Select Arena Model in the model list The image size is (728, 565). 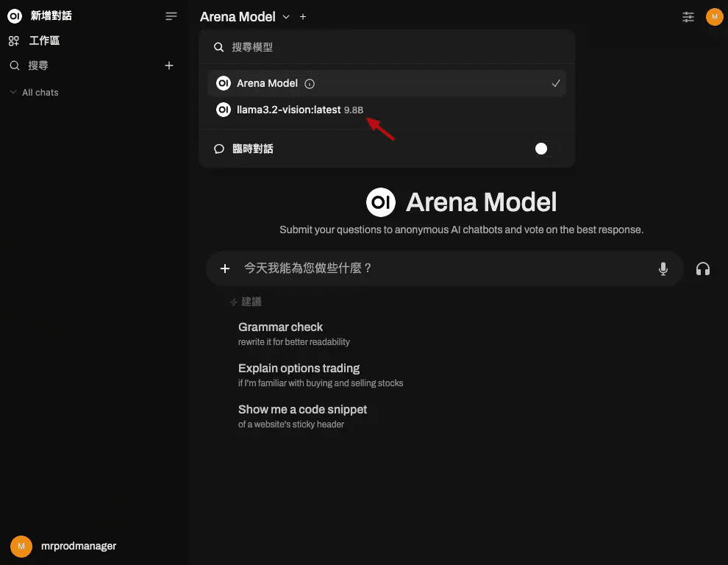(x=387, y=83)
